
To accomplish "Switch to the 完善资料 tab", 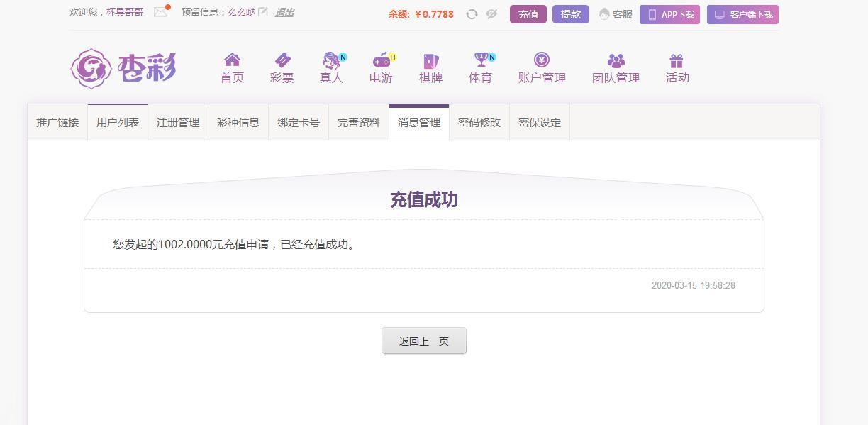I will pyautogui.click(x=359, y=122).
